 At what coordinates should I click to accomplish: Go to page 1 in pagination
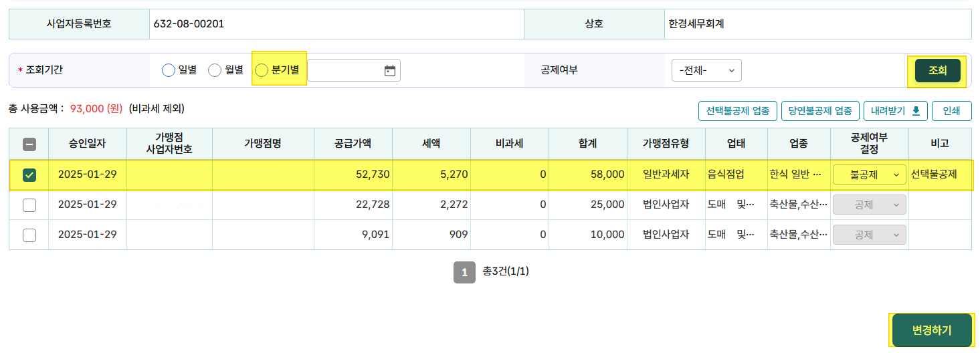464,272
